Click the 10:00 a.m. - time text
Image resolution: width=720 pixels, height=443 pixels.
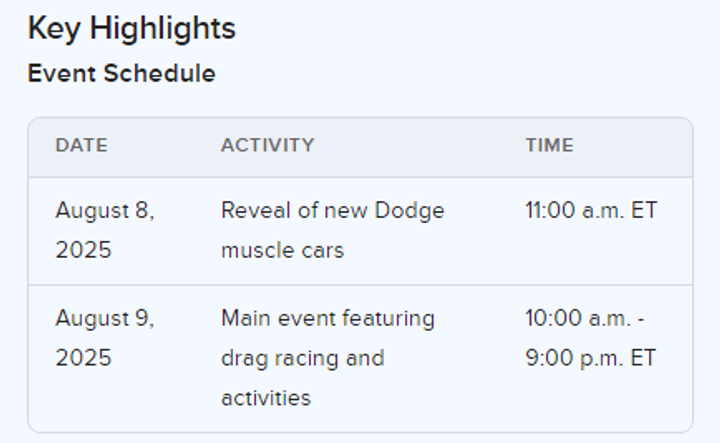(585, 318)
